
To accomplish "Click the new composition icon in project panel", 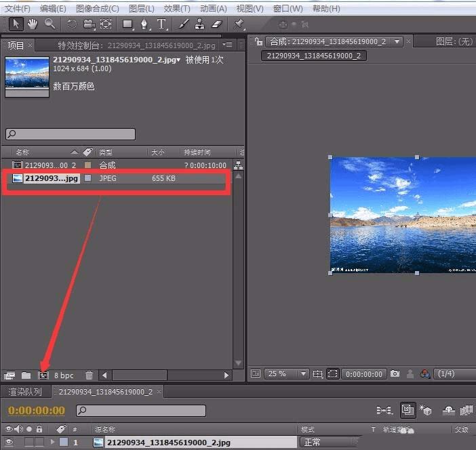I will tap(43, 375).
